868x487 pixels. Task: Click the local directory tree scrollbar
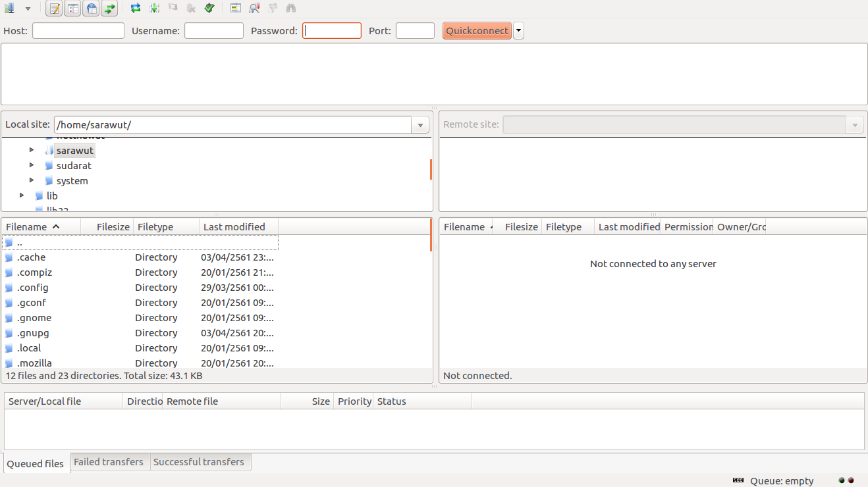431,169
